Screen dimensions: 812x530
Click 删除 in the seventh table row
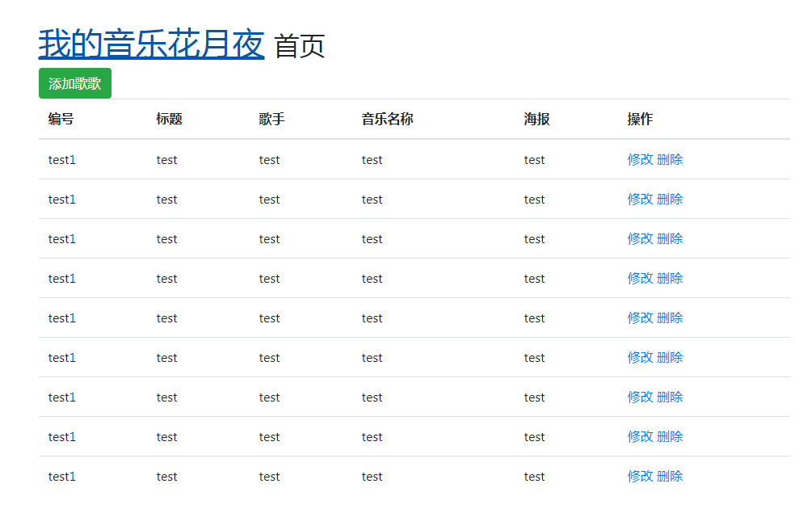671,397
